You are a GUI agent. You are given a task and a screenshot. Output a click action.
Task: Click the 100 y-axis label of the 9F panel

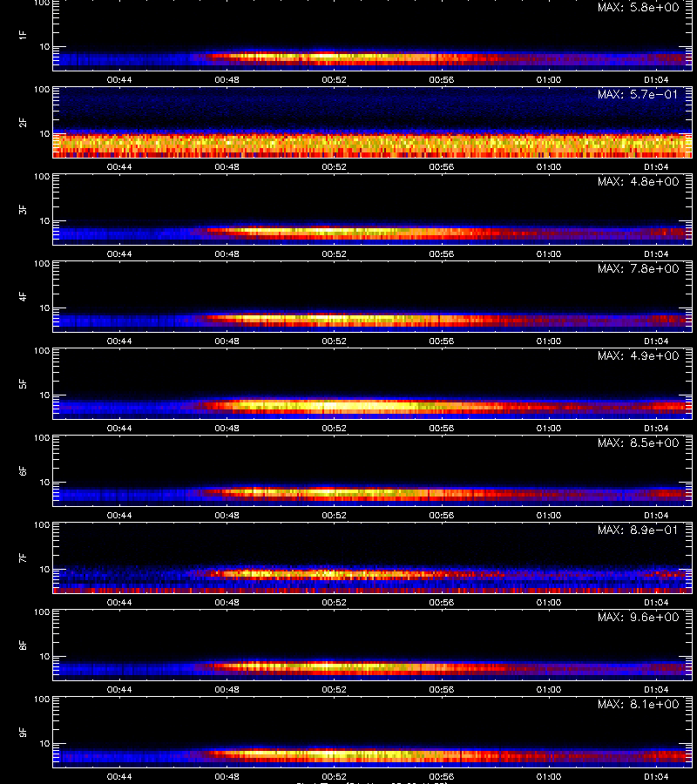pyautogui.click(x=42, y=699)
